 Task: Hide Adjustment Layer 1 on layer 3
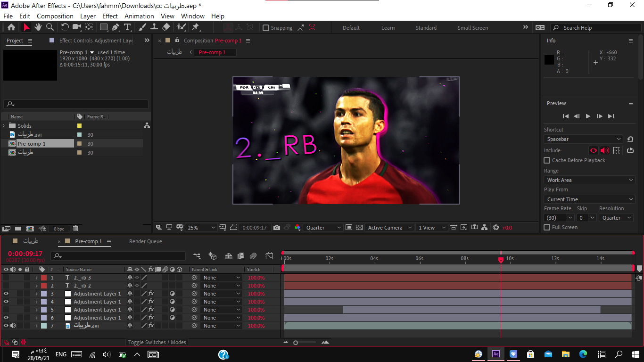6,294
